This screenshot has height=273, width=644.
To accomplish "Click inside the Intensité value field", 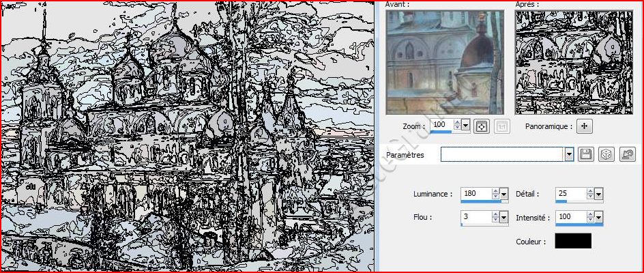I will click(570, 217).
